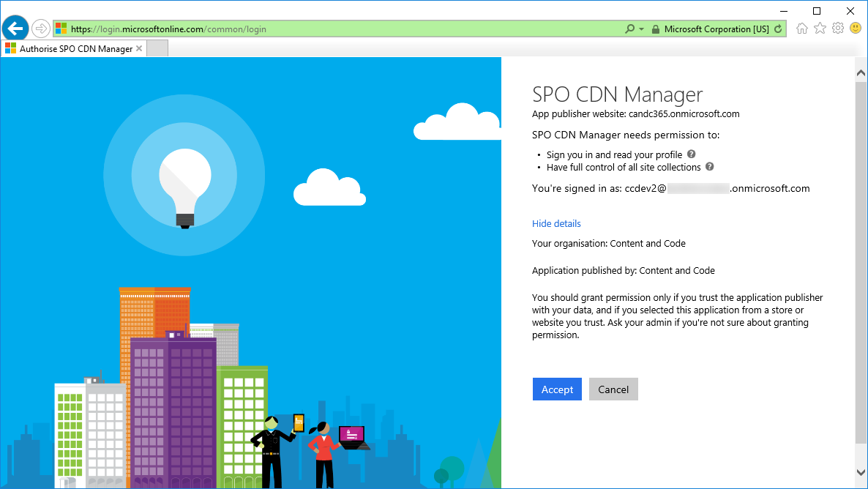Click the browser forward arrow button
868x489 pixels.
point(41,29)
